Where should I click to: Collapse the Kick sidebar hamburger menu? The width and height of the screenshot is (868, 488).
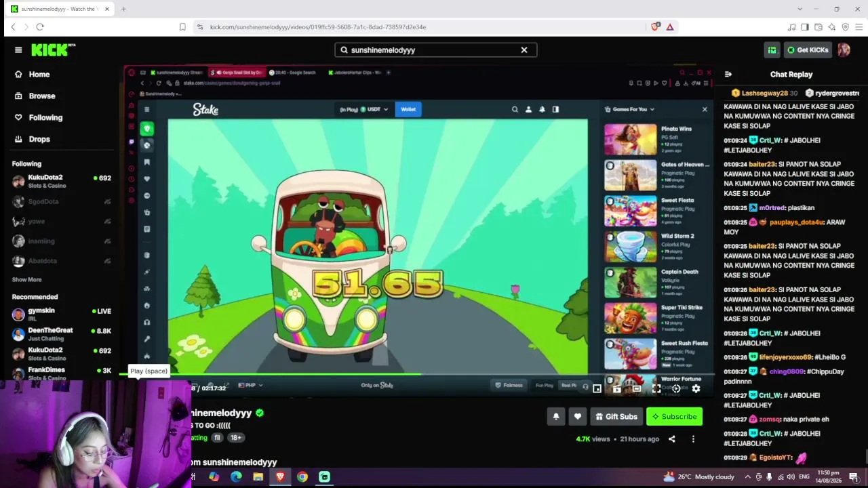(18, 49)
